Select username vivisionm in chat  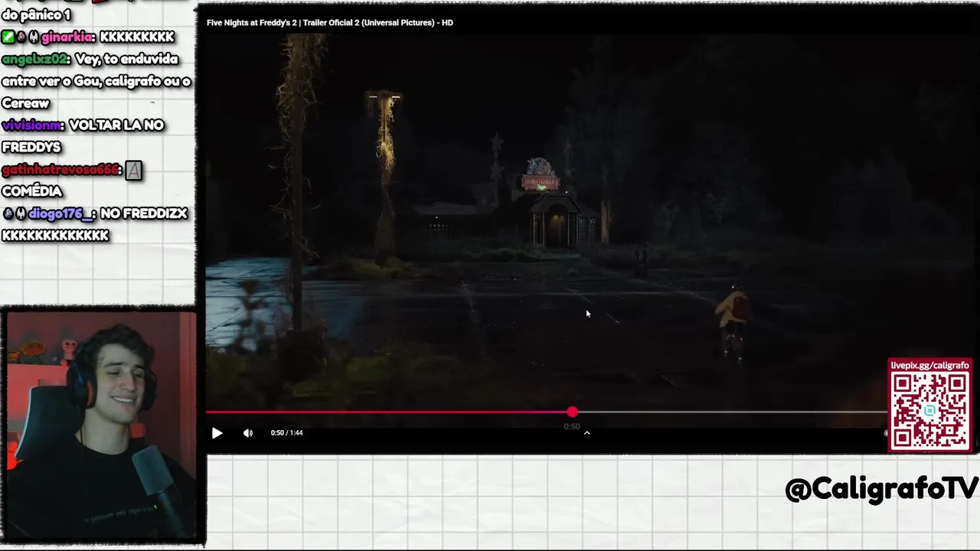click(x=32, y=125)
